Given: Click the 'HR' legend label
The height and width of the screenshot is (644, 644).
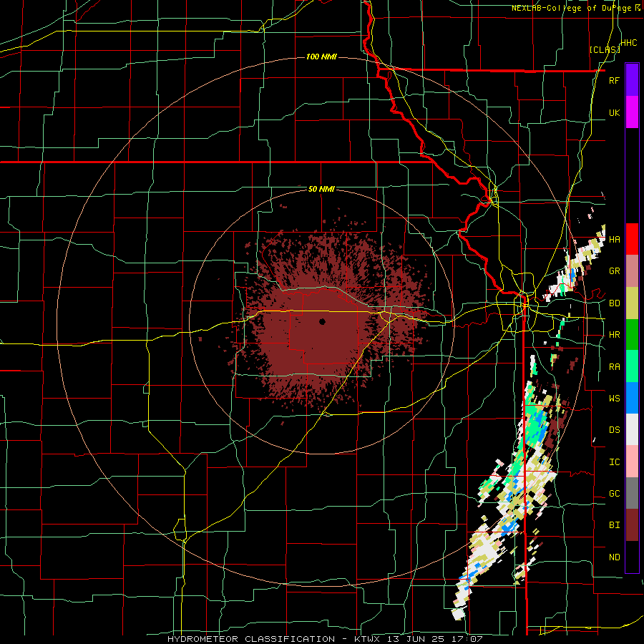Looking at the screenshot, I should click(x=614, y=335).
